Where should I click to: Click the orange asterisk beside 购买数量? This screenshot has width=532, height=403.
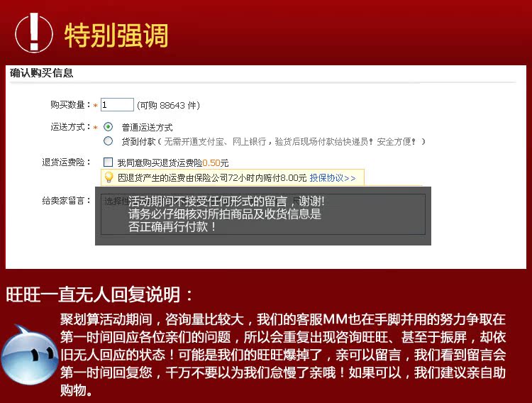[96, 105]
